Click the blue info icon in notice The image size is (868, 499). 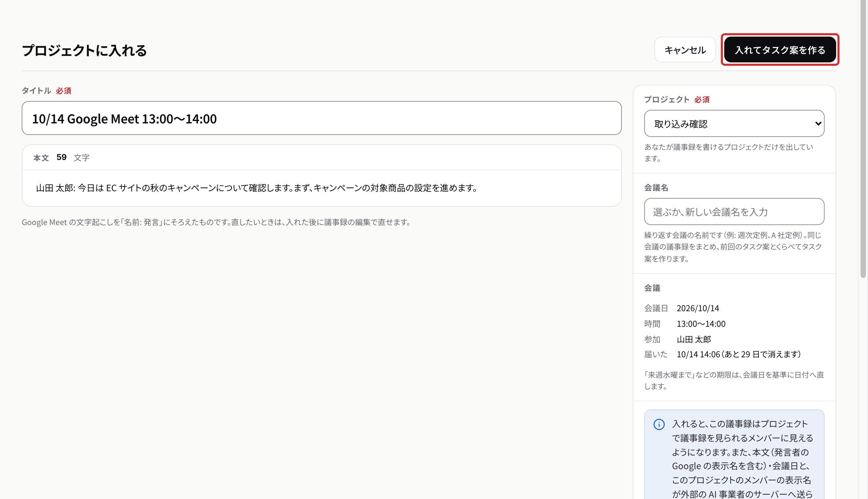click(x=658, y=424)
